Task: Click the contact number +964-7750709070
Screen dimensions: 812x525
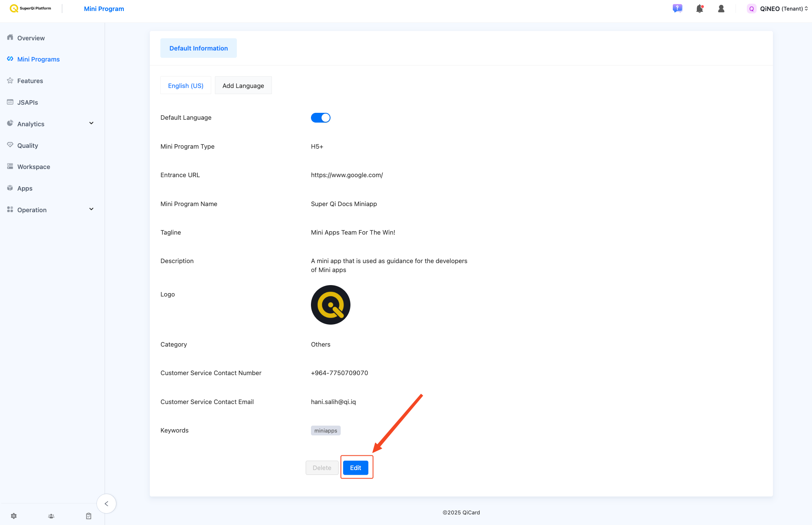Action: [339, 373]
